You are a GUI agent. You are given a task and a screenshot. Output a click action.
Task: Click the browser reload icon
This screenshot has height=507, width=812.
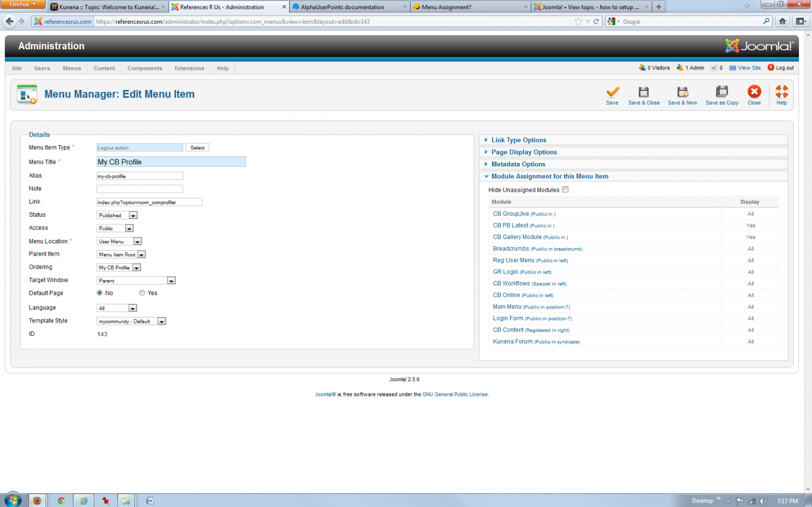pyautogui.click(x=596, y=22)
